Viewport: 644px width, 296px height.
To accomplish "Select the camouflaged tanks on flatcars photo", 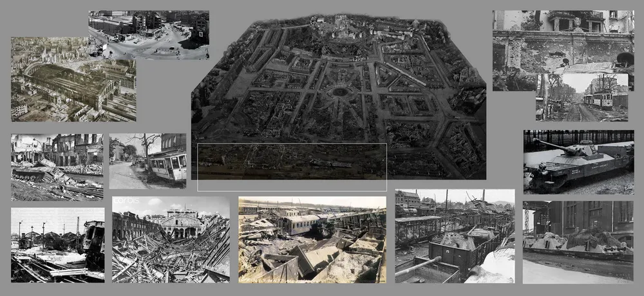I will pos(578,242).
